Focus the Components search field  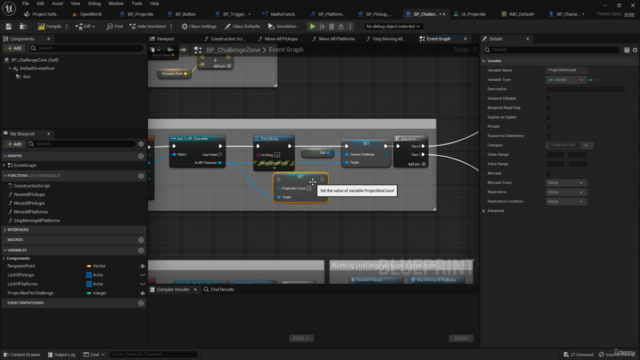click(x=87, y=48)
